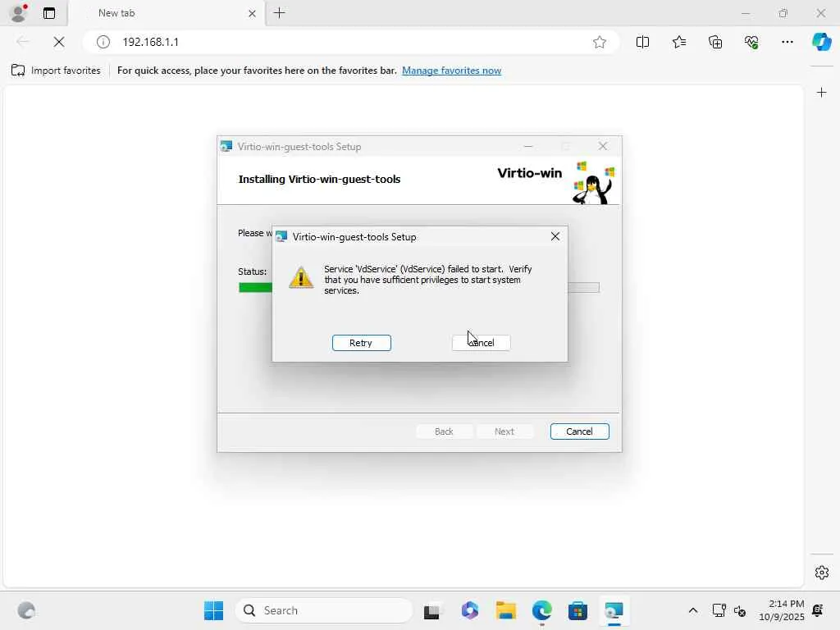The image size is (840, 630).
Task: Close the New tab tab
Action: [252, 13]
